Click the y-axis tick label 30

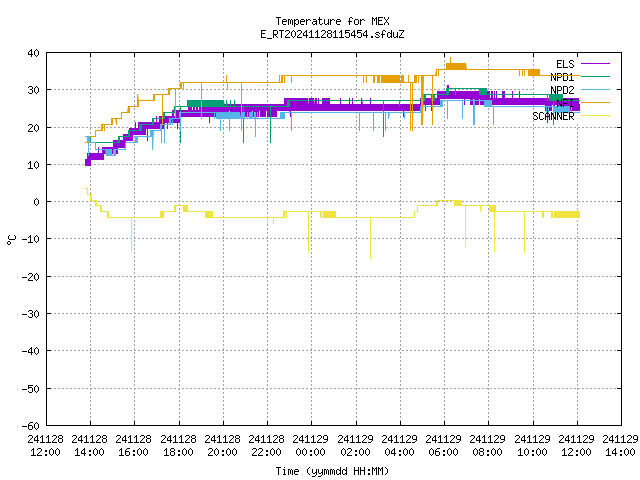pos(33,90)
